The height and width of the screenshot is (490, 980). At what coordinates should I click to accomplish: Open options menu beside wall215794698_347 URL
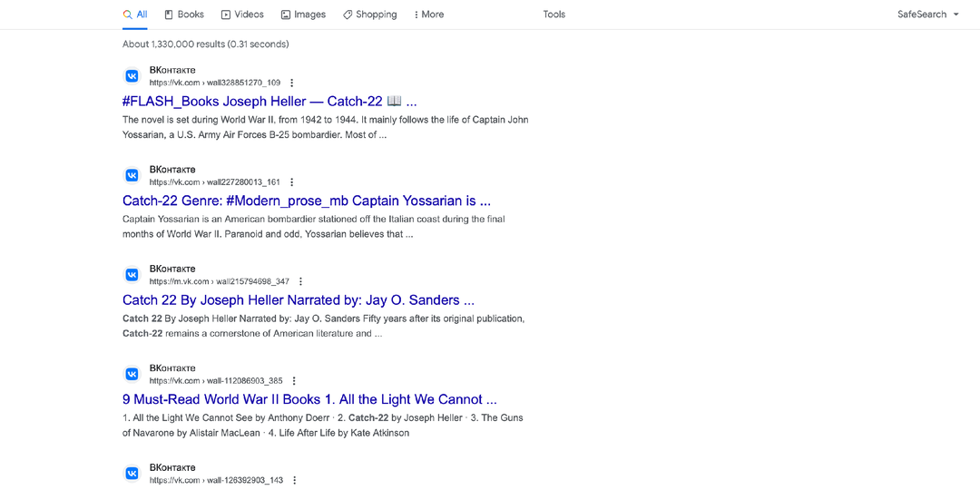[300, 281]
